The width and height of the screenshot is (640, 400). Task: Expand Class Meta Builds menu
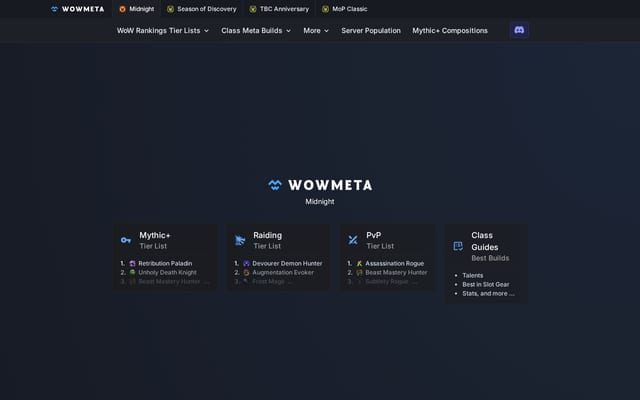pos(256,31)
